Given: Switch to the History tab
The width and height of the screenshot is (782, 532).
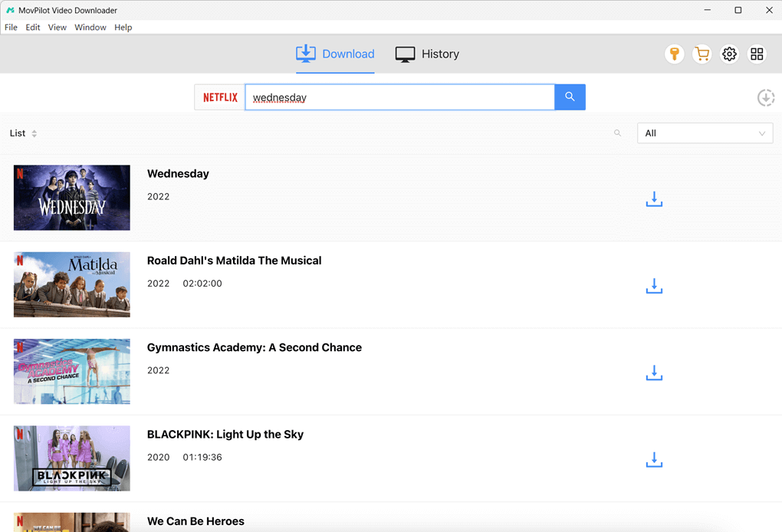Looking at the screenshot, I should [427, 54].
